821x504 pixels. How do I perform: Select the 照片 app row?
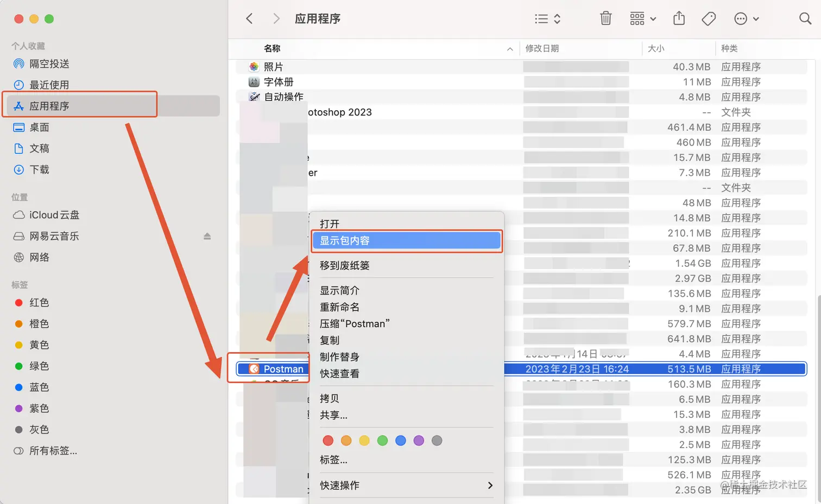tap(522, 67)
